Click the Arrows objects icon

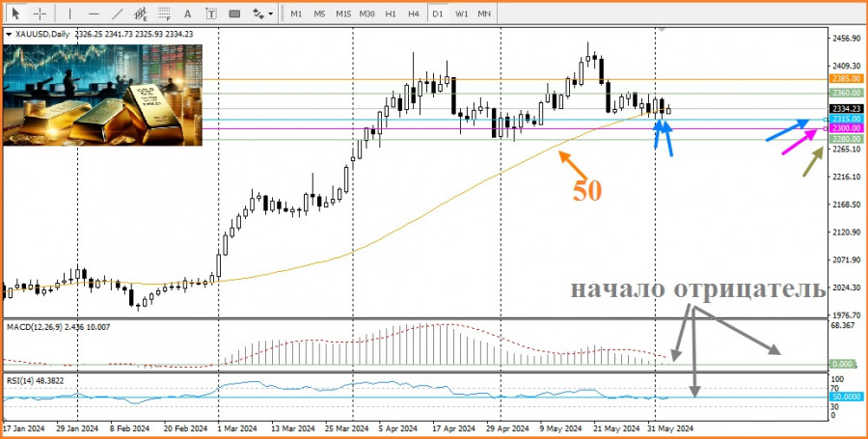pos(258,14)
